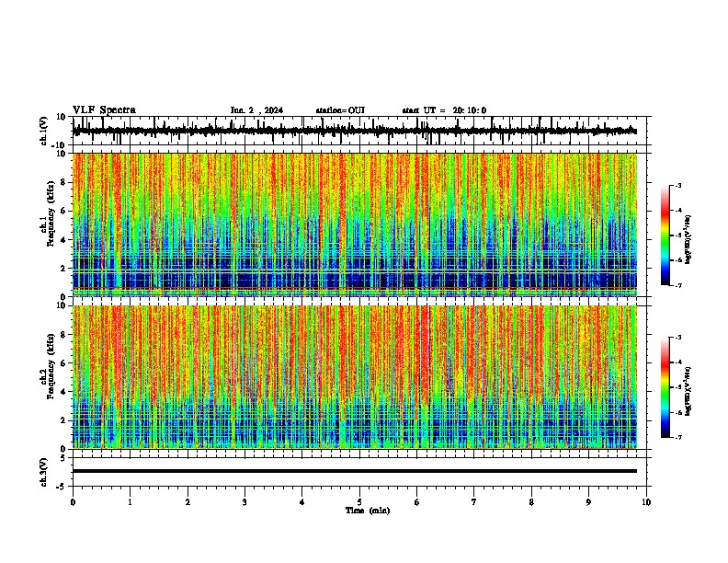Click the color scale bar beside ch.1 spectrogram
728x563 pixels.
[665, 236]
